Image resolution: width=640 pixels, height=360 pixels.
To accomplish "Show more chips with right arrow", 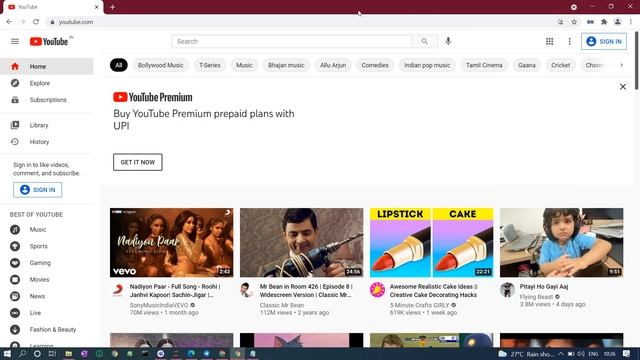I will pos(622,65).
